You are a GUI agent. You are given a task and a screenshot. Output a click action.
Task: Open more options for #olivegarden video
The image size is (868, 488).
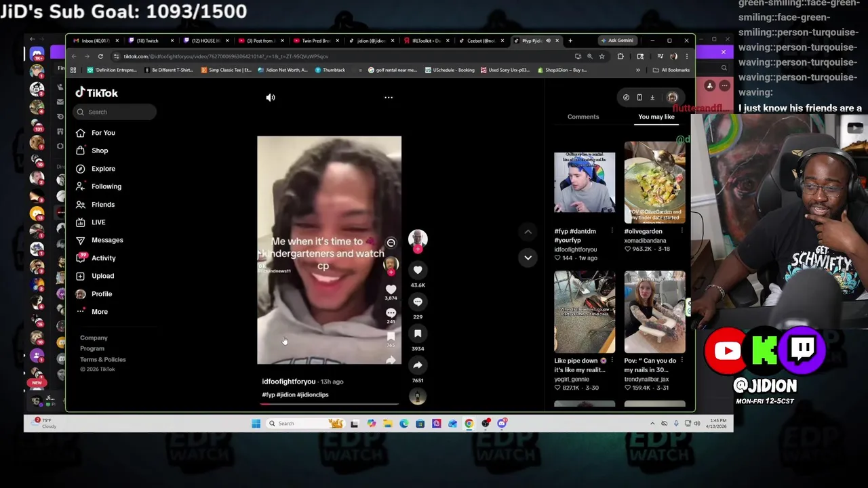(x=682, y=231)
